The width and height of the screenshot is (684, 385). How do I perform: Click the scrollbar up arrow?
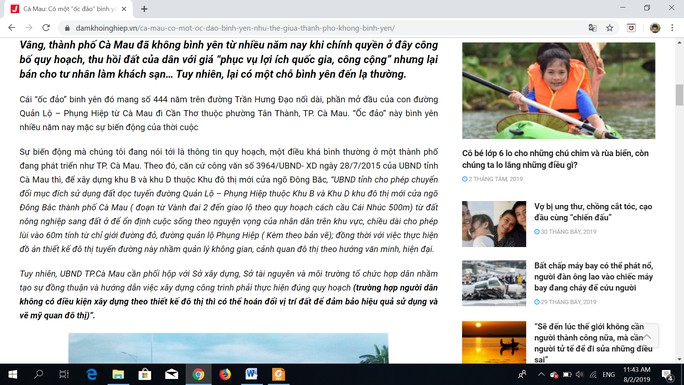tap(679, 43)
